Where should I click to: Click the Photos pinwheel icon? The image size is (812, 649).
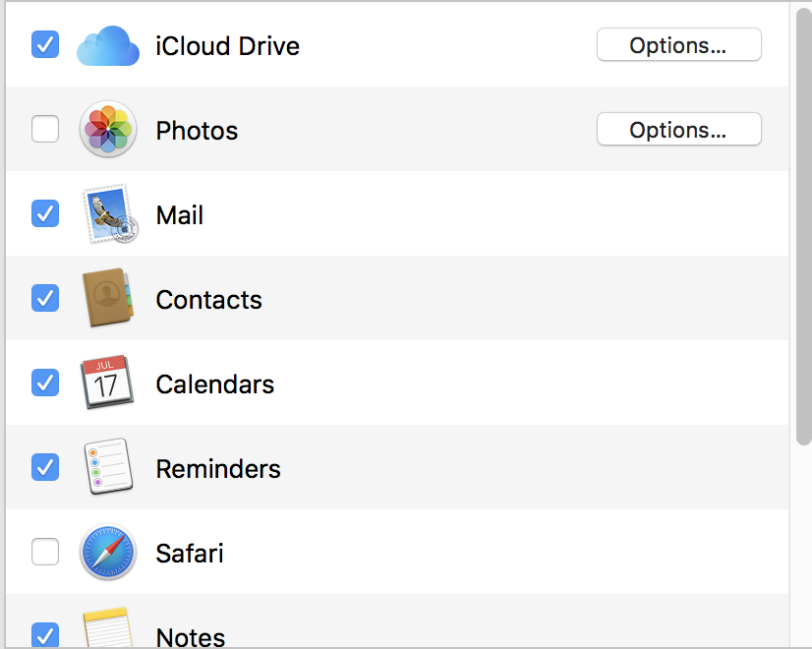[108, 129]
